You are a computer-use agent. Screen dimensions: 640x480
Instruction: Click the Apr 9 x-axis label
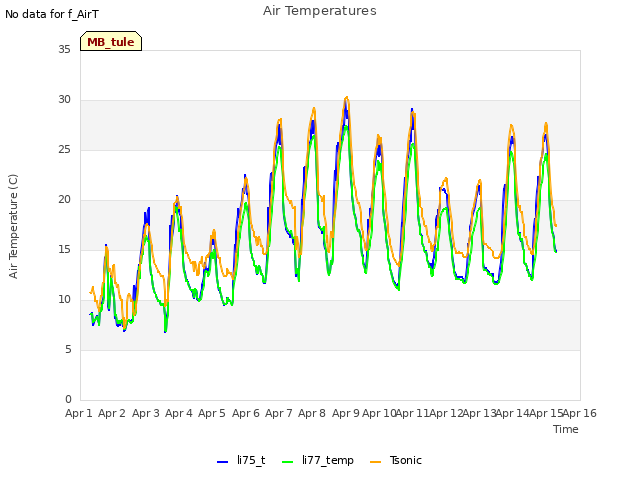click(x=346, y=413)
